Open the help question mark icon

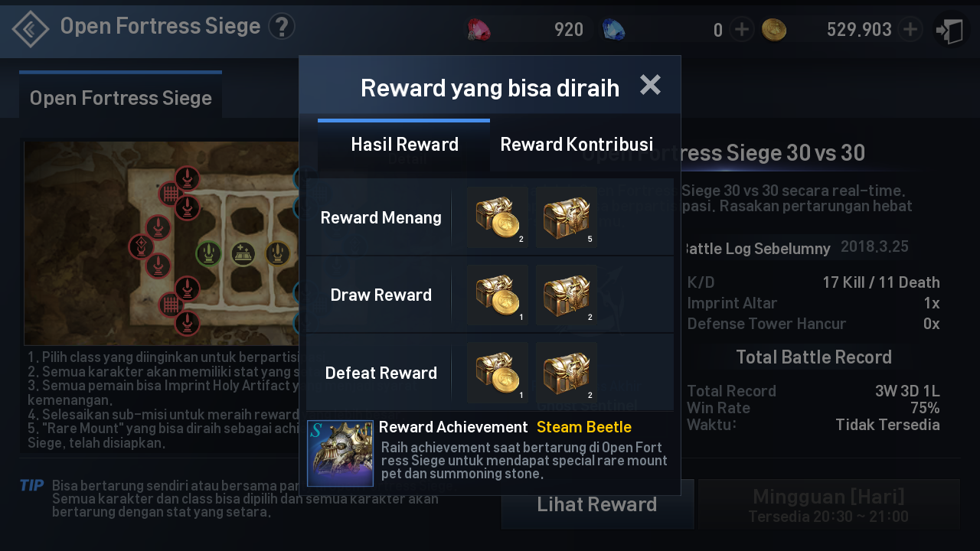(x=282, y=27)
